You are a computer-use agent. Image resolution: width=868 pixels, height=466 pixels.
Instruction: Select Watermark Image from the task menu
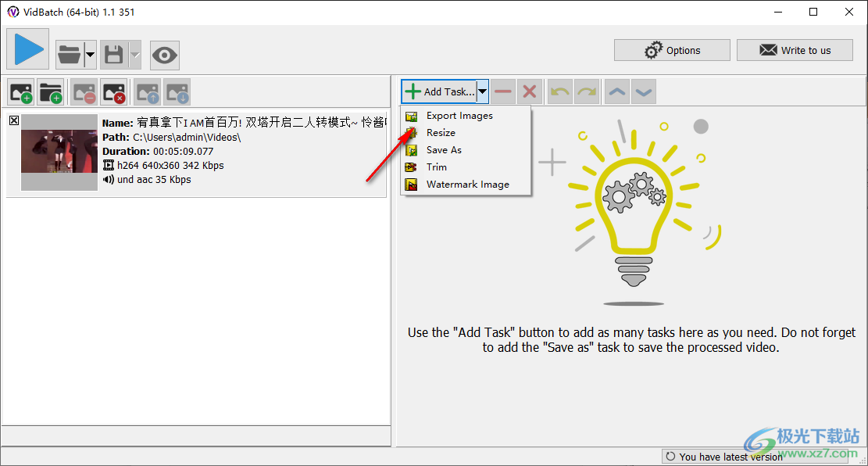[x=467, y=185]
